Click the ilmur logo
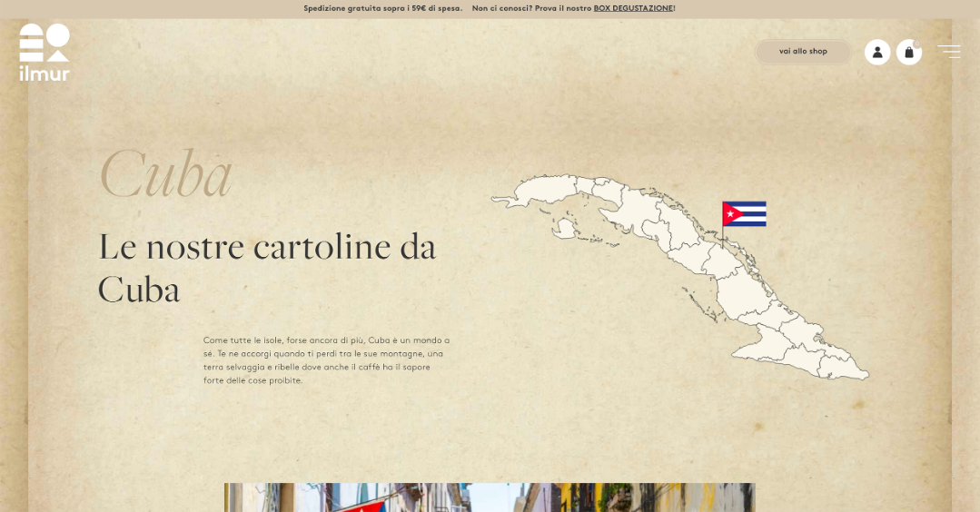The width and height of the screenshot is (980, 512). (45, 53)
